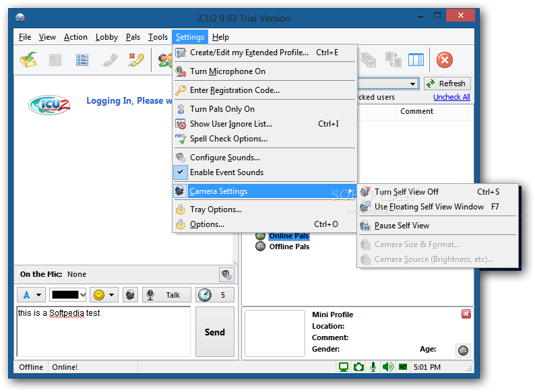
Task: Open the Tools menu
Action: (158, 37)
